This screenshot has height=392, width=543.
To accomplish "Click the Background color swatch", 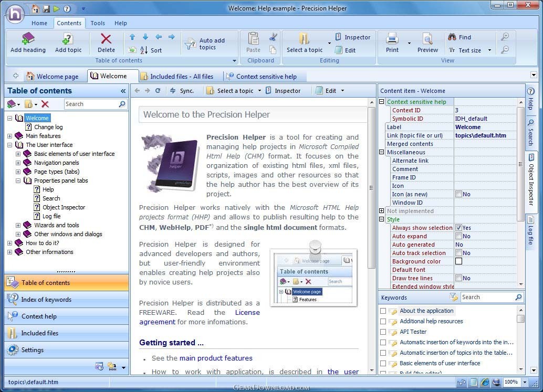I will pyautogui.click(x=458, y=261).
